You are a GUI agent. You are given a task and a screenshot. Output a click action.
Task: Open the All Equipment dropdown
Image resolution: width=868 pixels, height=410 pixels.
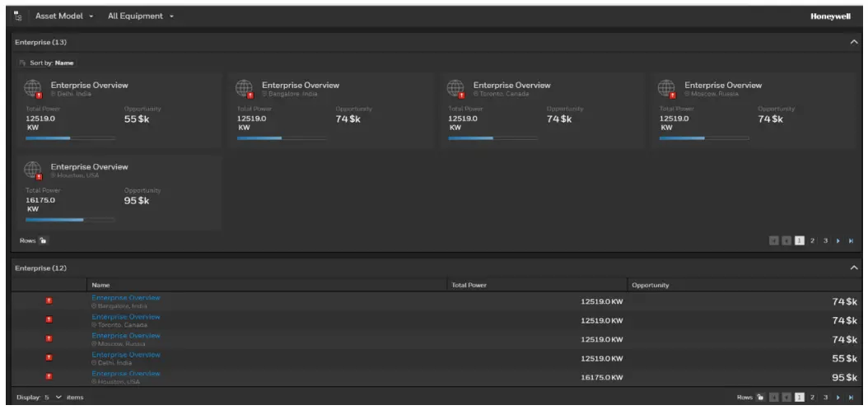(x=141, y=16)
